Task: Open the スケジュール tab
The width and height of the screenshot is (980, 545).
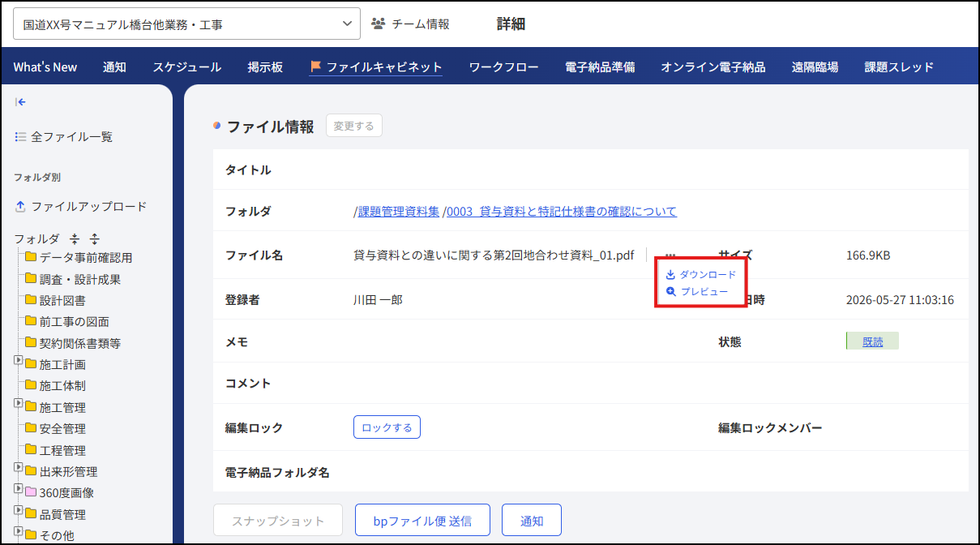Action: tap(187, 67)
